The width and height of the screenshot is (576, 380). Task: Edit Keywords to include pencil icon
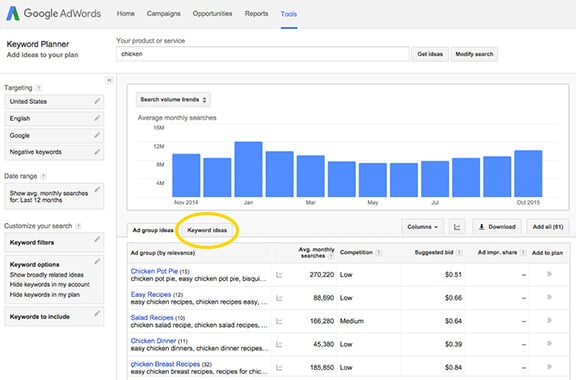pos(97,313)
